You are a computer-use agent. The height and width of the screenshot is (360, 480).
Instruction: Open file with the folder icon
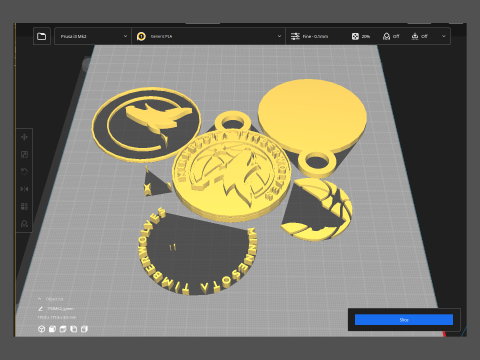42,36
